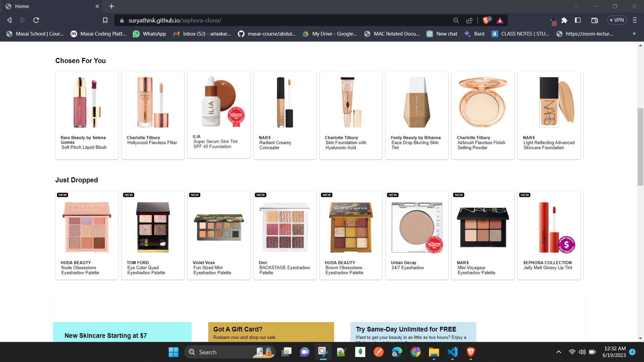Click the zoom magnifier in address bar
This screenshot has width=644, height=362.
pos(456,20)
